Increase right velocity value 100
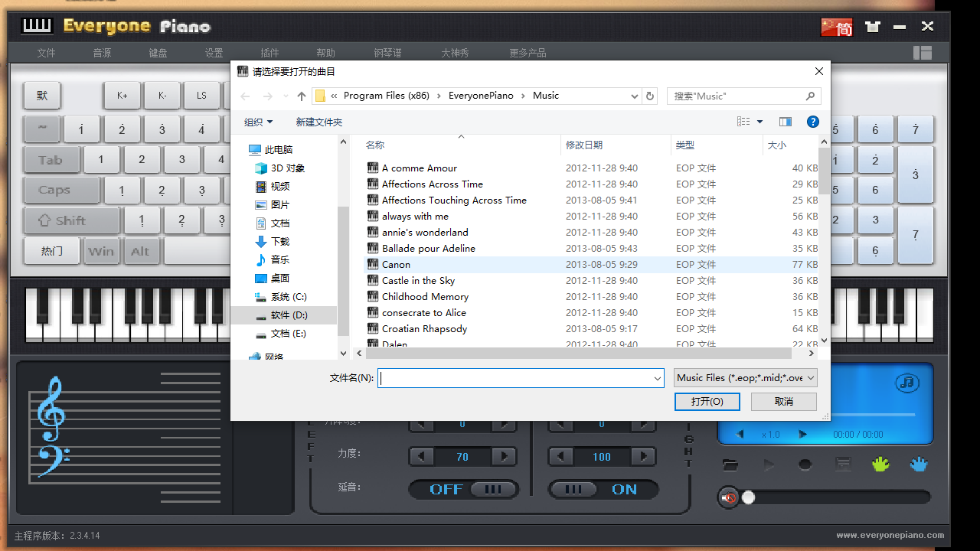Image resolution: width=980 pixels, height=551 pixels. (643, 457)
